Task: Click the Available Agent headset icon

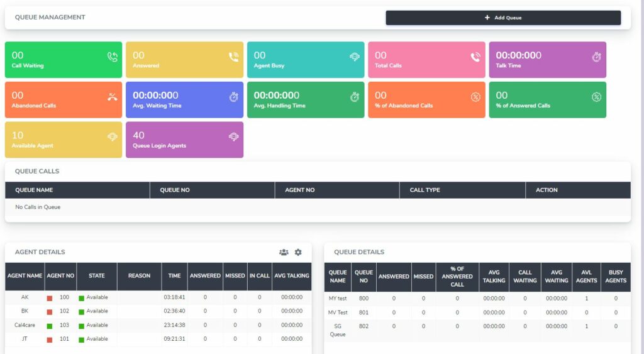Action: tap(112, 136)
